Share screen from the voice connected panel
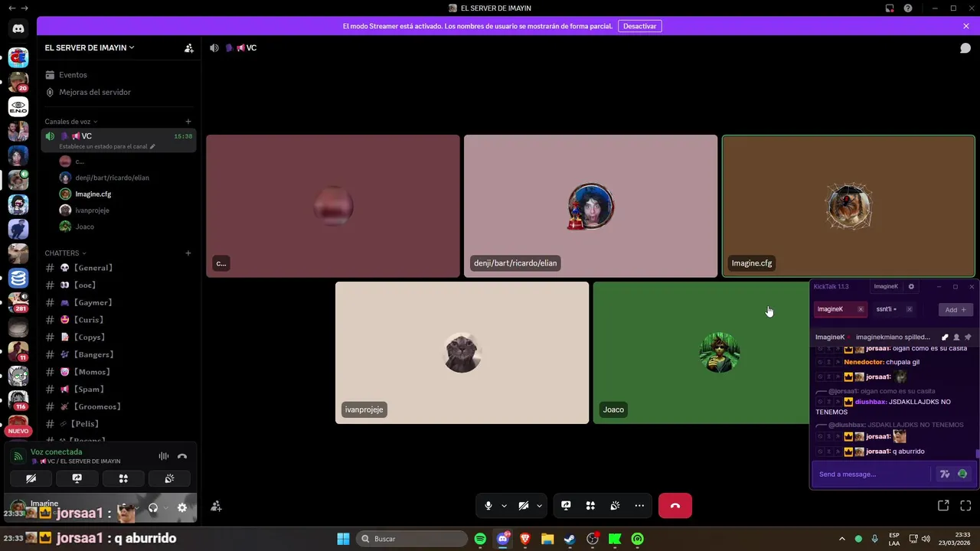 pos(77,478)
